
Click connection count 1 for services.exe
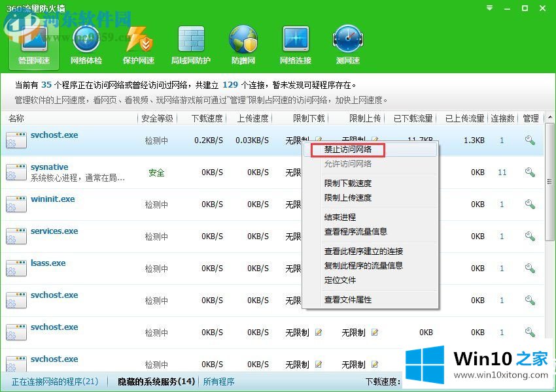pos(502,237)
